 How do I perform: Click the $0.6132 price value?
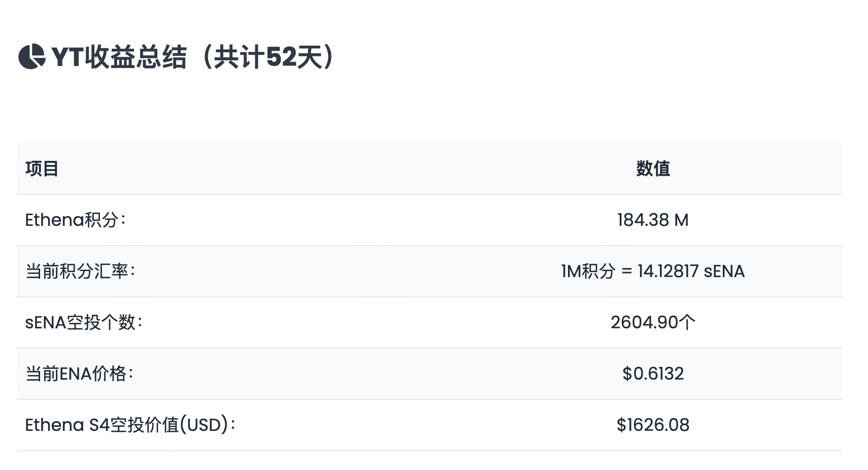pyautogui.click(x=653, y=374)
